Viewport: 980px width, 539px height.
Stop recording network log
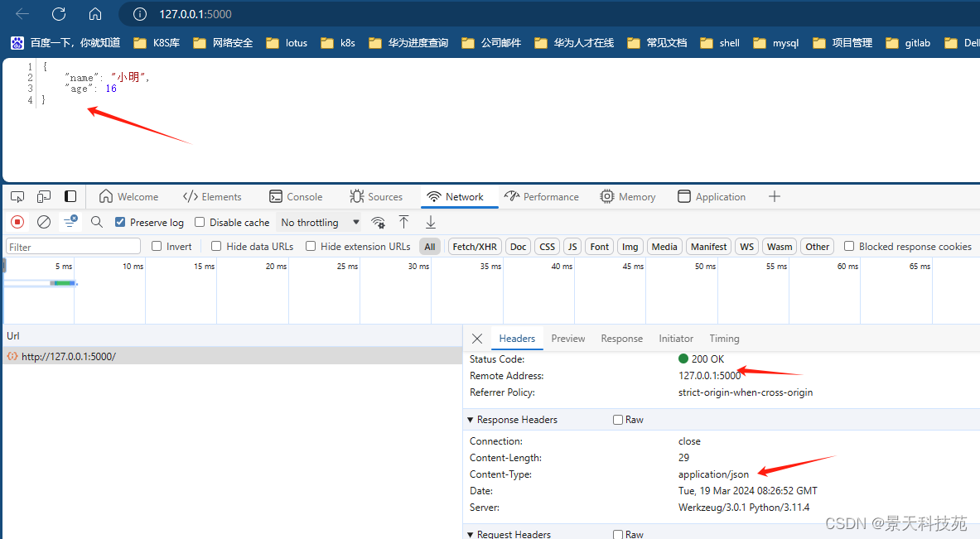[17, 222]
